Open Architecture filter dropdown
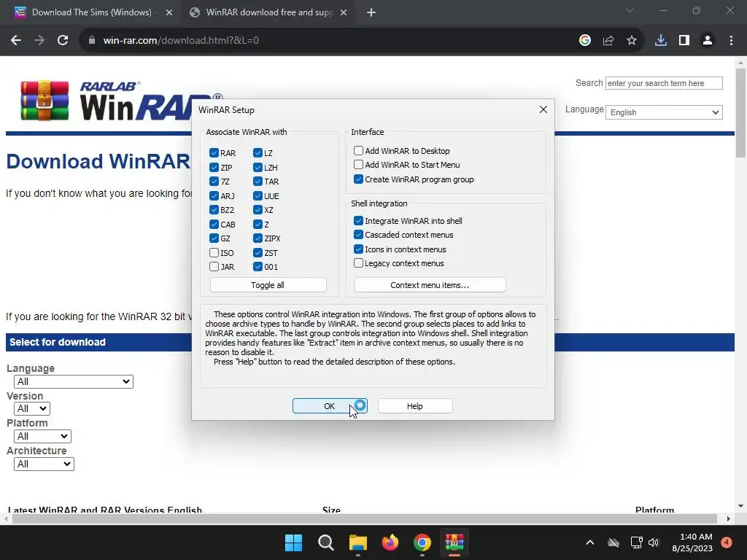 (x=44, y=464)
